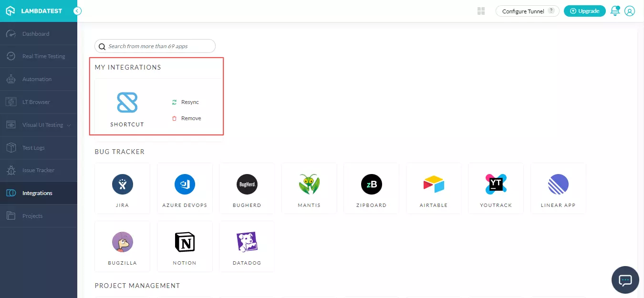This screenshot has width=644, height=298.
Task: Open the chat support widget
Action: pos(625,280)
